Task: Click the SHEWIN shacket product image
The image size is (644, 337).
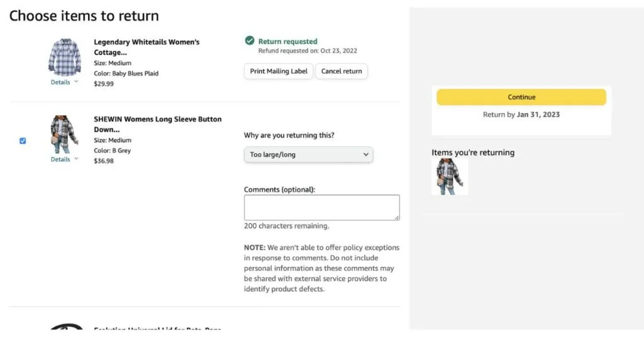Action: coord(64,135)
